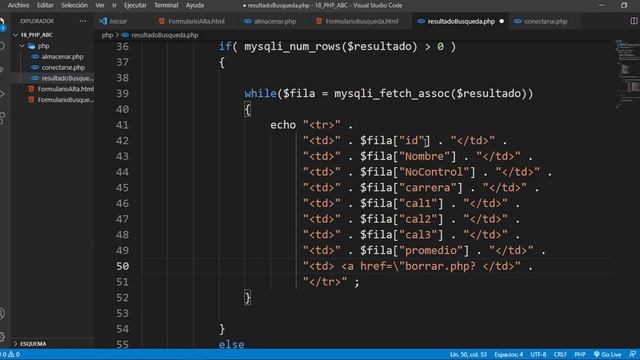Switch to the conectarse.php tab
Screen dimensions: 640x360
click(545, 21)
